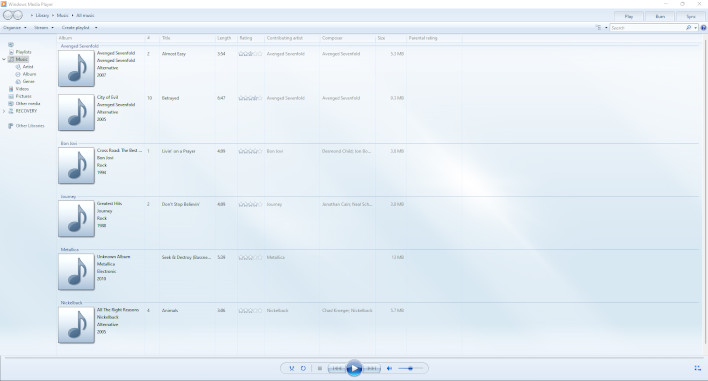Open the Play tab
This screenshot has height=381, width=708.
629,16
